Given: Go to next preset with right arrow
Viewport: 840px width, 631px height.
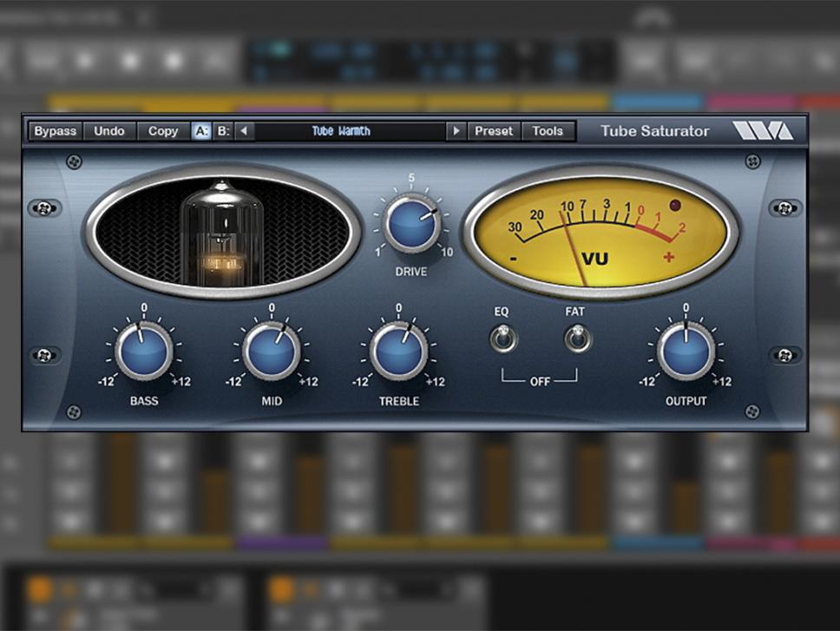Looking at the screenshot, I should pyautogui.click(x=456, y=131).
